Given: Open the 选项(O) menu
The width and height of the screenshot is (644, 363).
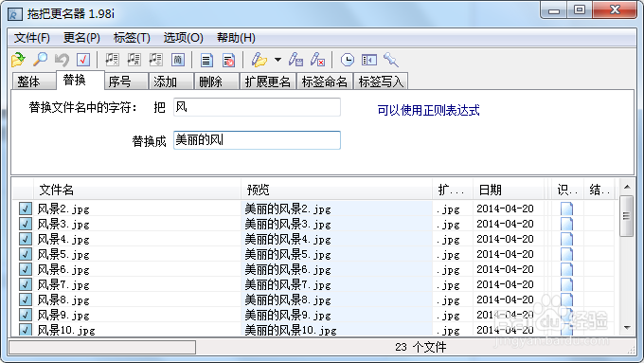Looking at the screenshot, I should click(183, 38).
